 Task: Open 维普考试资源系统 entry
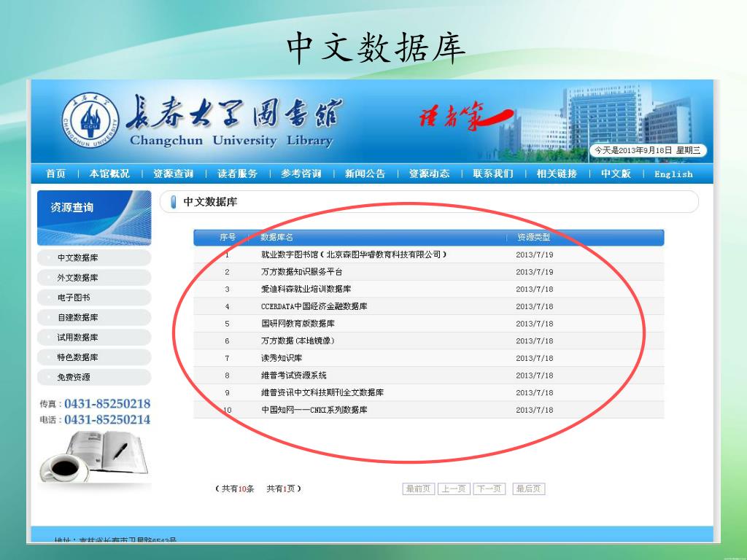click(293, 376)
